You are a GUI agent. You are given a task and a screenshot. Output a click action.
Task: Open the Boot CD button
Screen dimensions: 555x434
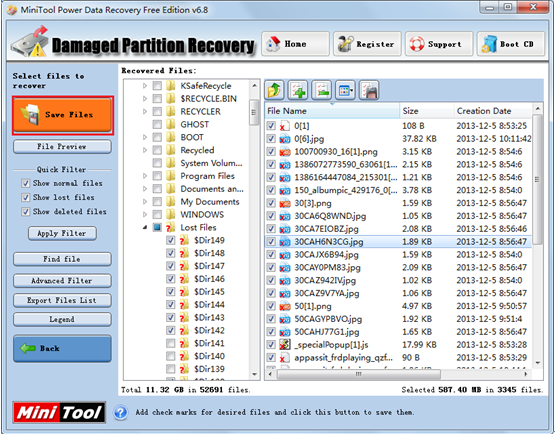coord(511,44)
